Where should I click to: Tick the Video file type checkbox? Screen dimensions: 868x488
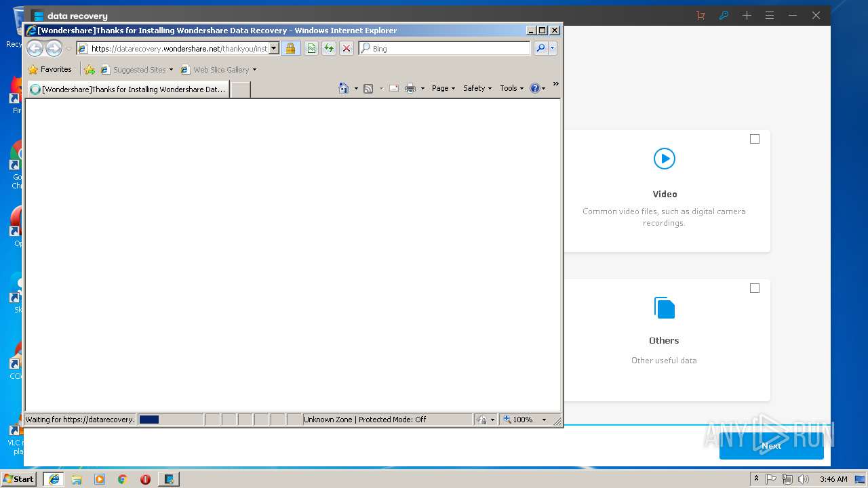755,139
